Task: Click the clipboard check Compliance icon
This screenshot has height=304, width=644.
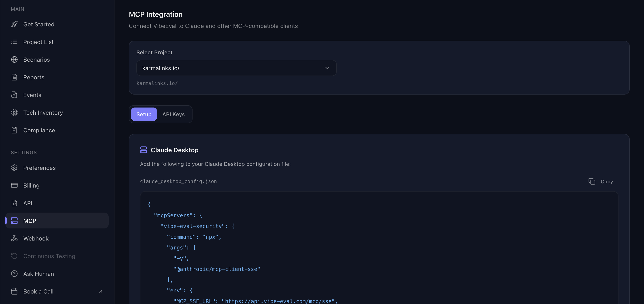Action: point(14,130)
